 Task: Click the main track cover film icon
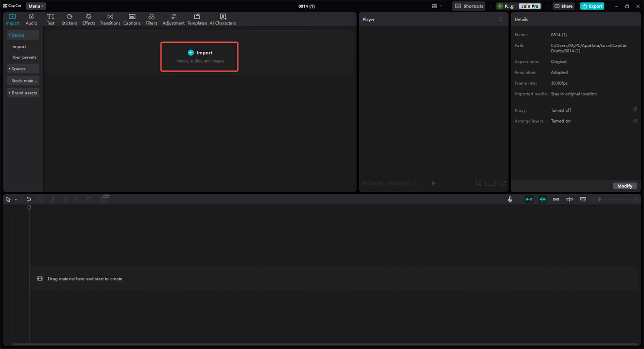pyautogui.click(x=40, y=278)
